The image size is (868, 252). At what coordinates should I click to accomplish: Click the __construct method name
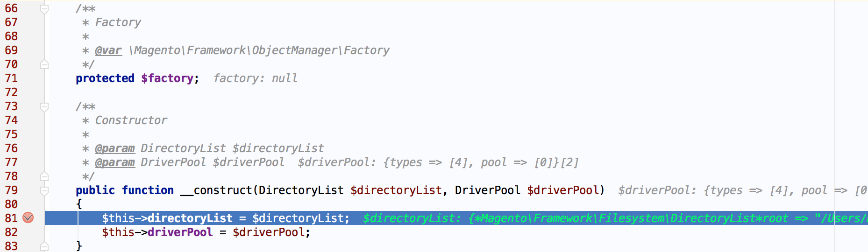pos(216,190)
